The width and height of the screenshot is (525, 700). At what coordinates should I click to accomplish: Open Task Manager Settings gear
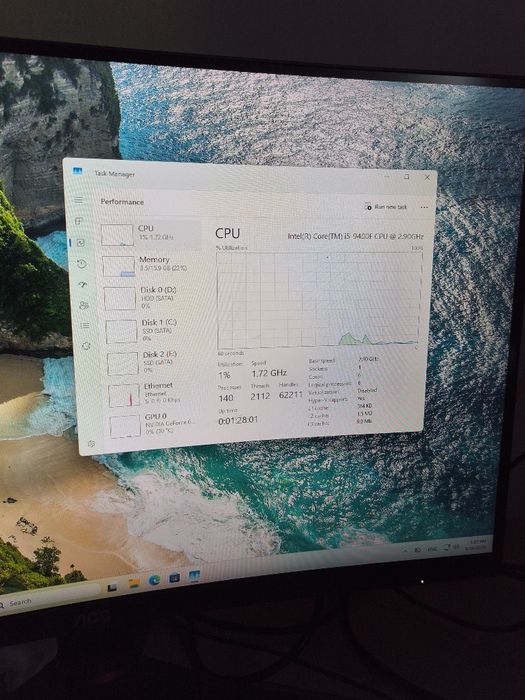tap(91, 443)
